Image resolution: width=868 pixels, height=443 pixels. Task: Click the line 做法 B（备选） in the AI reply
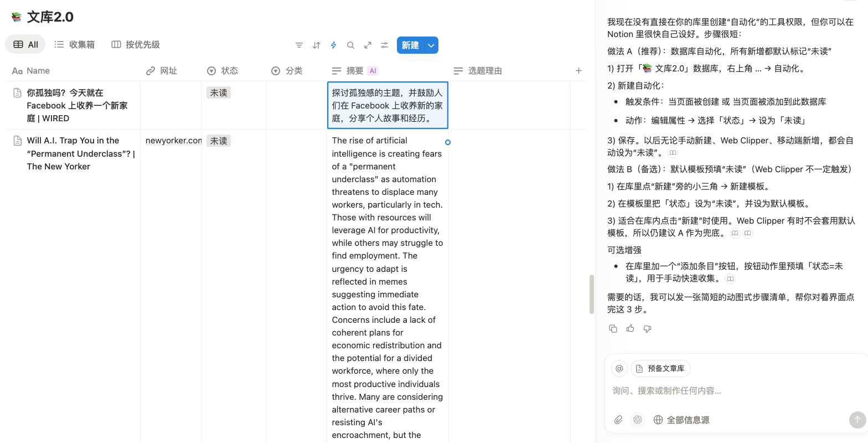coord(730,169)
